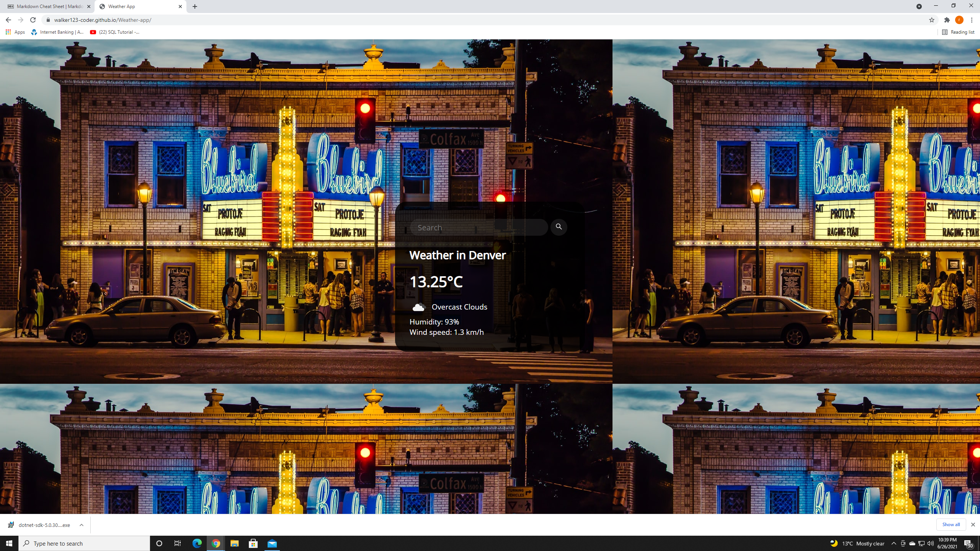Viewport: 980px width, 551px height.
Task: Open the Chrome three-dot menu
Action: (x=972, y=20)
